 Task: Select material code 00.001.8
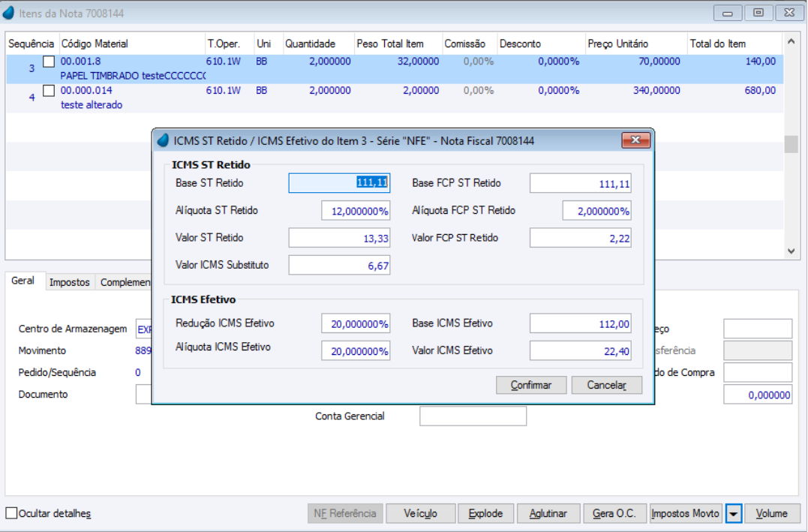click(x=80, y=62)
